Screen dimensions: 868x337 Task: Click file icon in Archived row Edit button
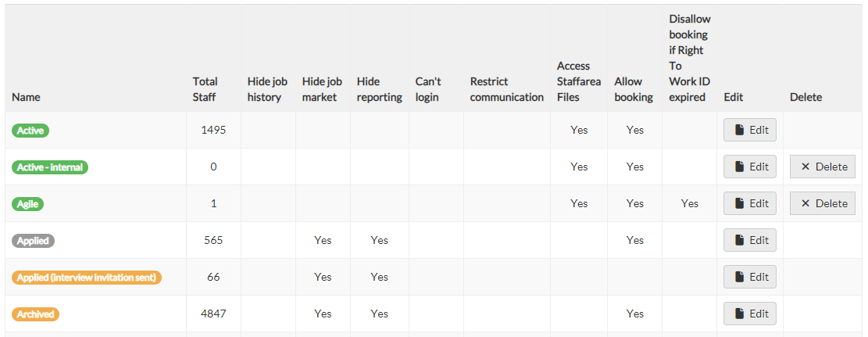pos(739,314)
